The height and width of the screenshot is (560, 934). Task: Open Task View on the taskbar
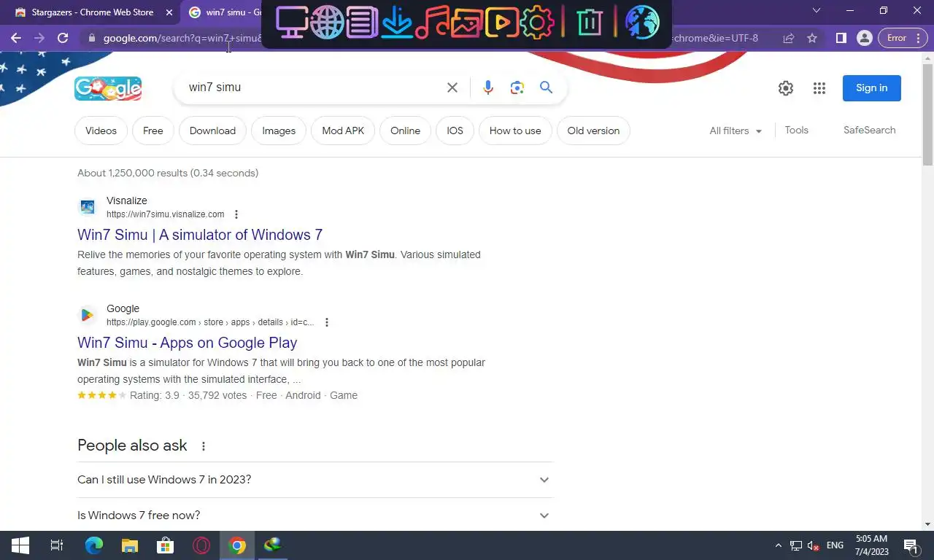click(57, 545)
